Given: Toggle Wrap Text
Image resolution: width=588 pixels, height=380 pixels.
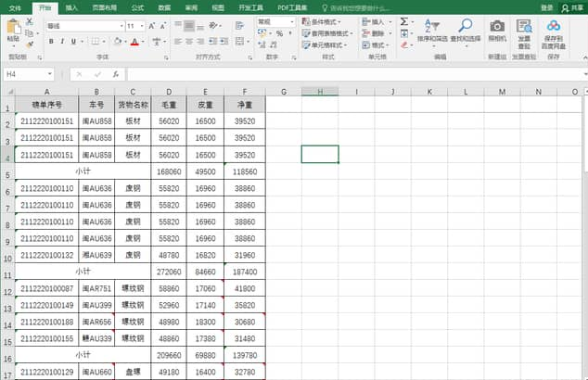Looking at the screenshot, I should click(x=239, y=25).
